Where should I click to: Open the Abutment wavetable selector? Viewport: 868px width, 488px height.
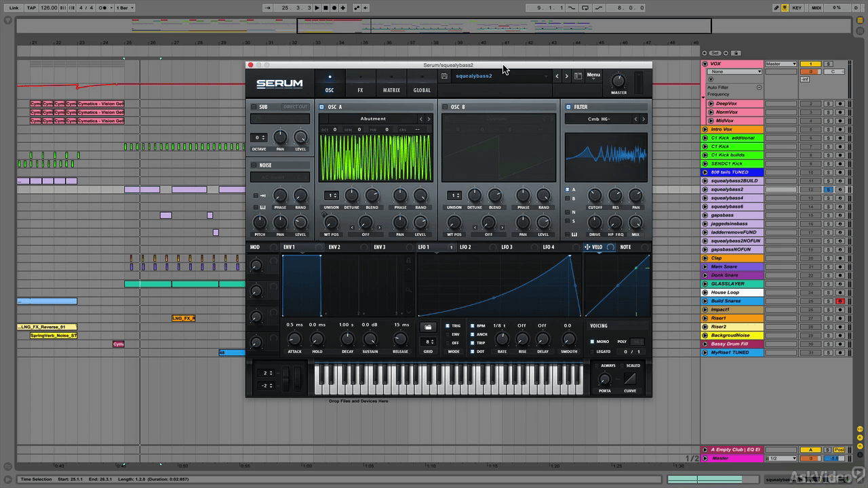pos(373,119)
